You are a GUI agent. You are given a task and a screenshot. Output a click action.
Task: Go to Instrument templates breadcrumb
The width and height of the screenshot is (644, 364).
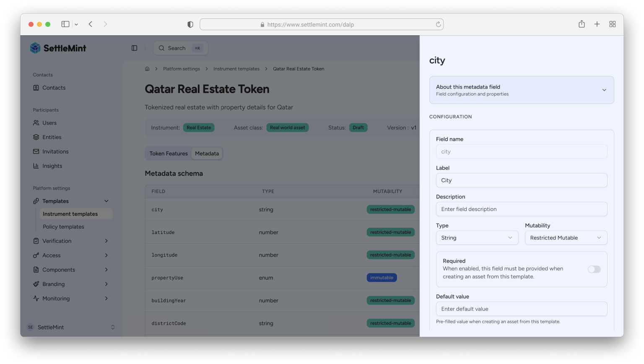pos(236,69)
